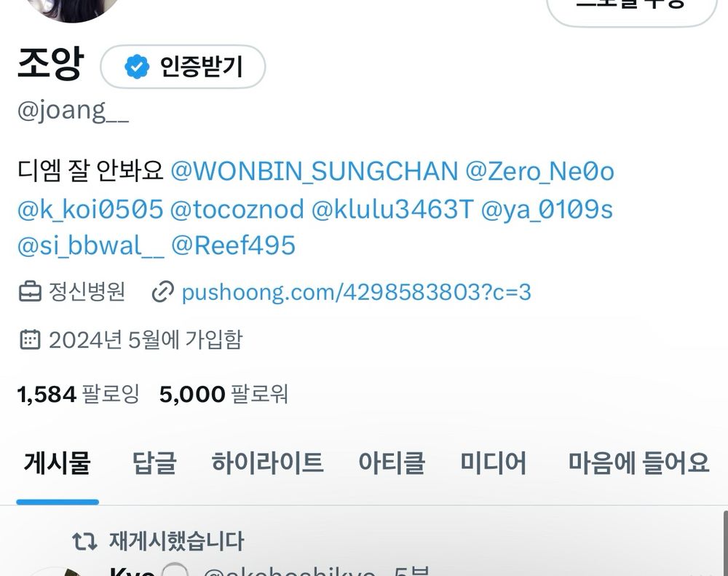Switch to the 미디어 tab

pos(493,462)
